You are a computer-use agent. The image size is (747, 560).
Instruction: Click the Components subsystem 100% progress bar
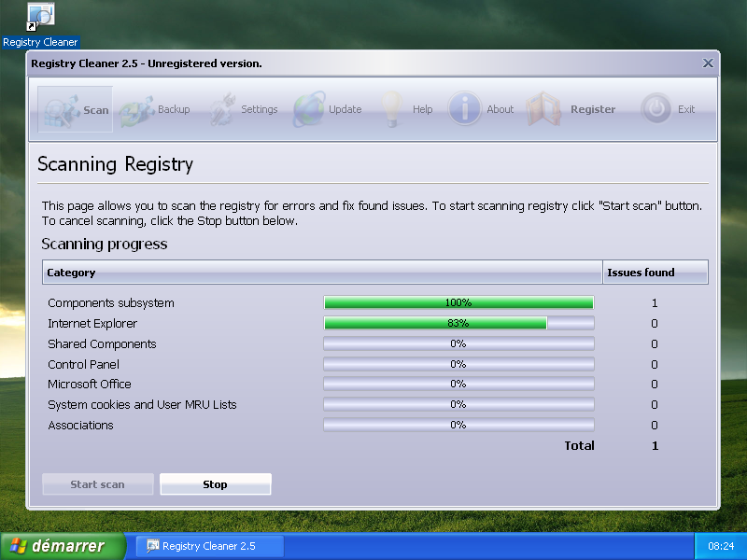458,302
